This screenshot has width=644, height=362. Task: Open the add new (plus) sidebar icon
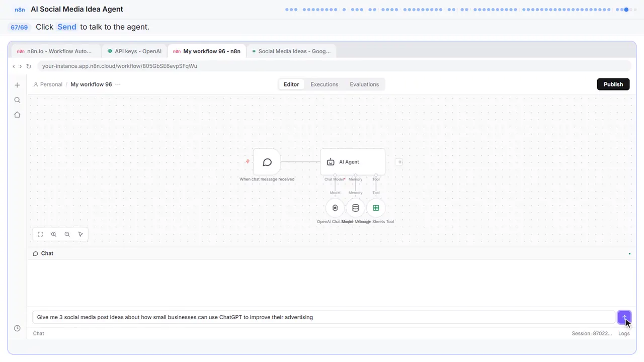point(17,85)
